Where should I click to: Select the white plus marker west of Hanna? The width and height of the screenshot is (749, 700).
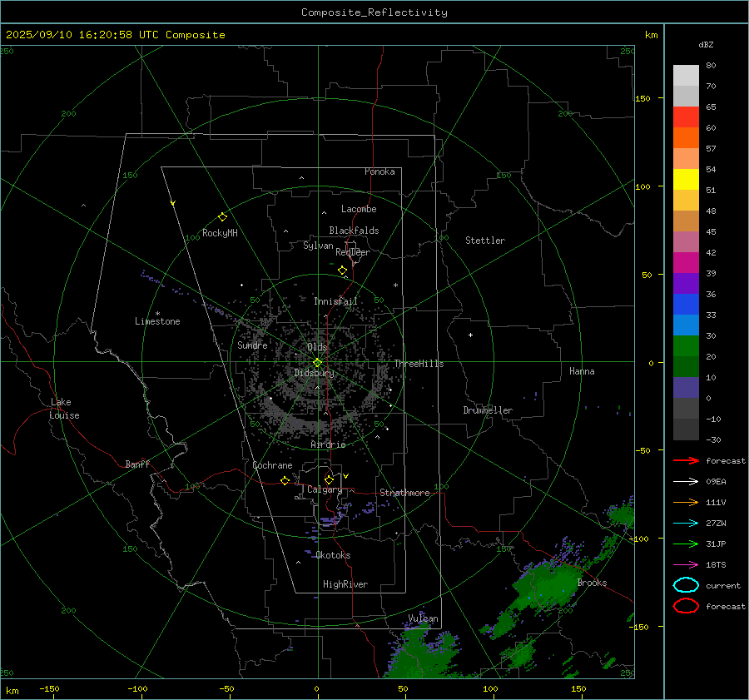pyautogui.click(x=470, y=335)
